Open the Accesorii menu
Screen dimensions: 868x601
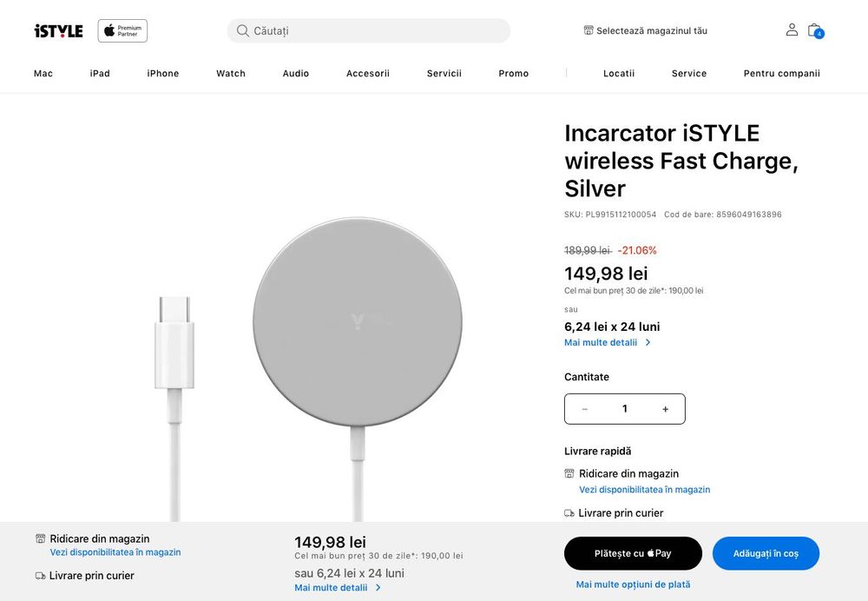(368, 74)
